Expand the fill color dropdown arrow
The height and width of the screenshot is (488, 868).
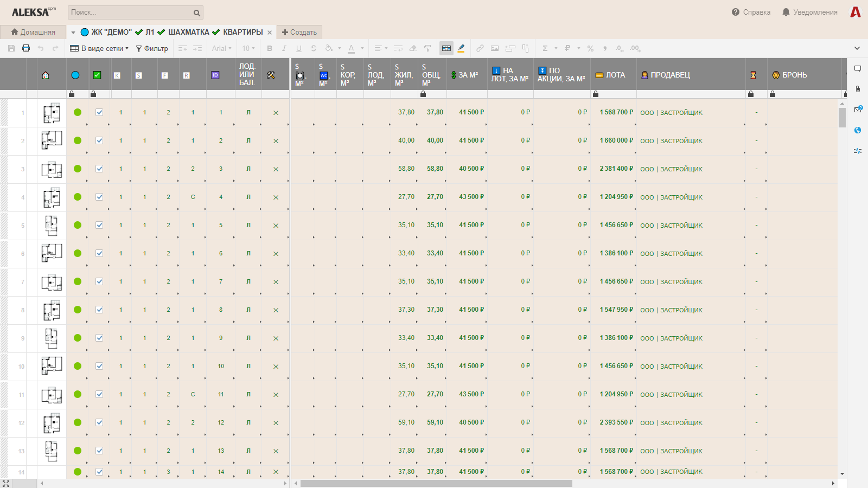tap(340, 48)
